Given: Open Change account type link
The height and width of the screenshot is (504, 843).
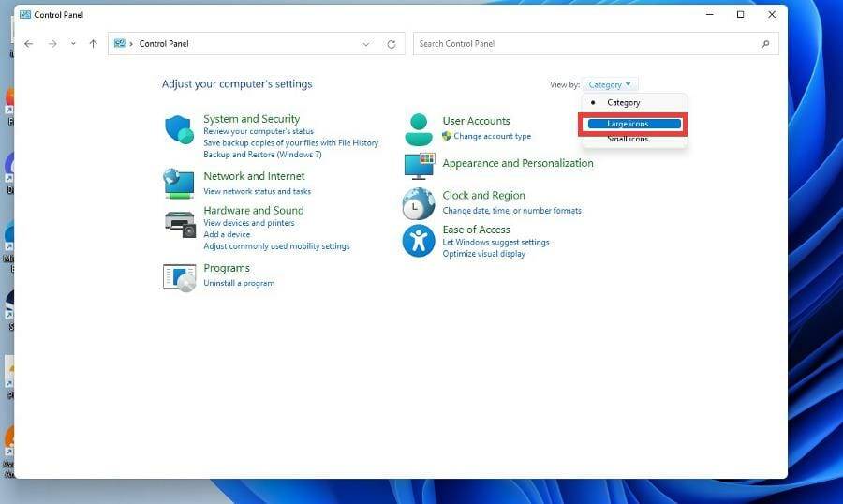Looking at the screenshot, I should point(492,136).
